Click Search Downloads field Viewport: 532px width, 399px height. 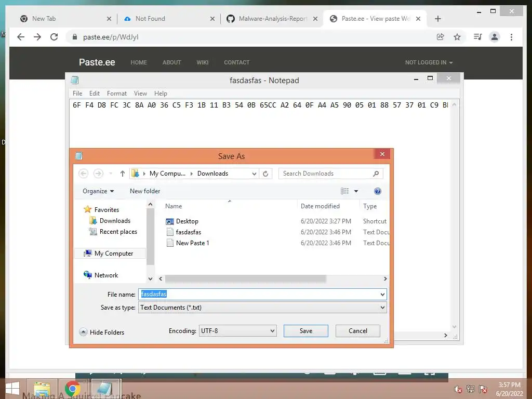click(x=331, y=174)
